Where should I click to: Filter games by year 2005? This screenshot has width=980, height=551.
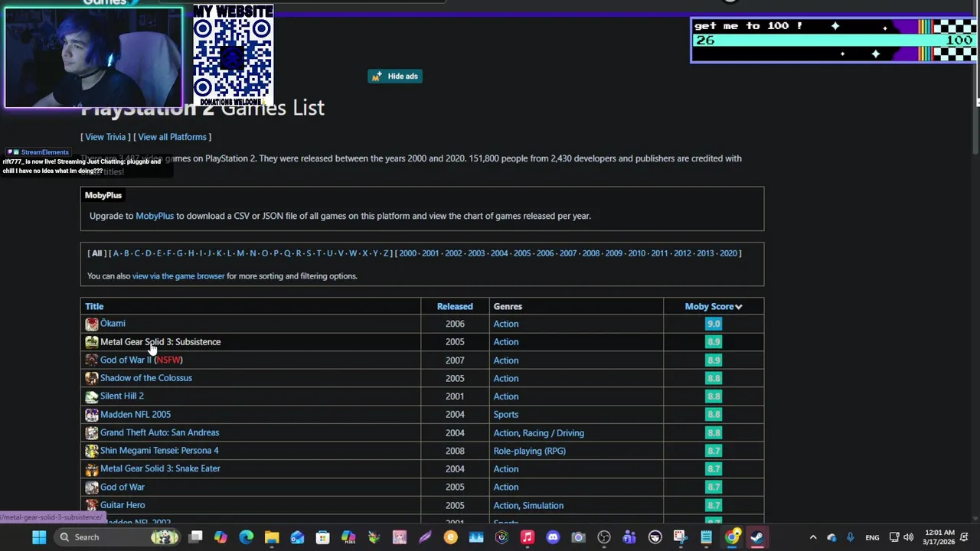click(x=522, y=253)
